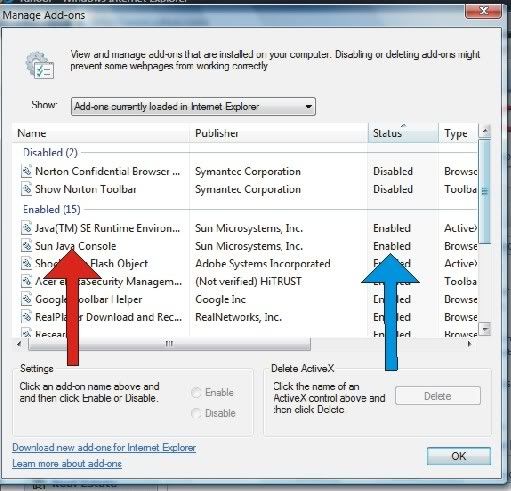Click the Sun Java Console row icon
The image size is (511, 491).
(x=26, y=246)
